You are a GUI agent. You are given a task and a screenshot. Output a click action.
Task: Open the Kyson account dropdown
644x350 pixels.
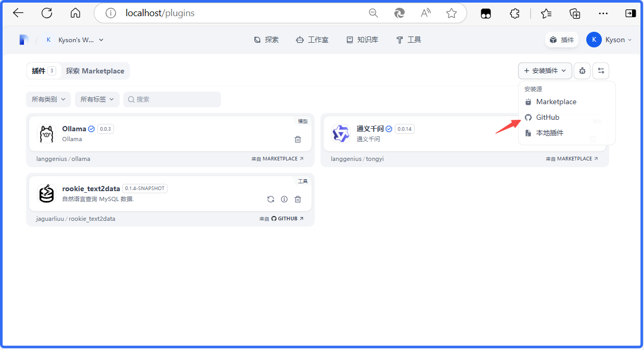pyautogui.click(x=609, y=40)
